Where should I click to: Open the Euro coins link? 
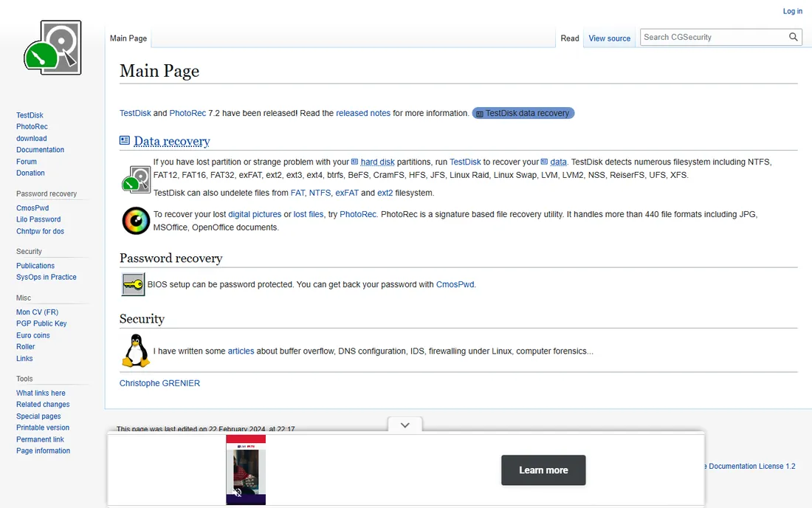32,335
